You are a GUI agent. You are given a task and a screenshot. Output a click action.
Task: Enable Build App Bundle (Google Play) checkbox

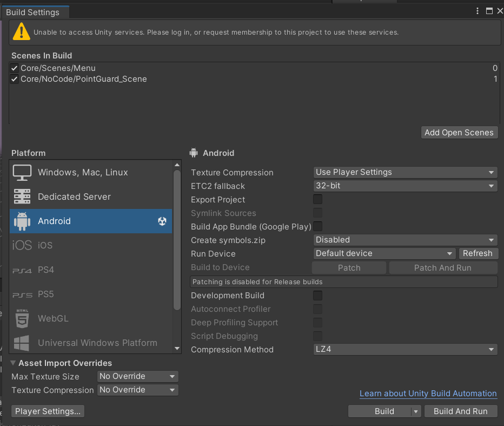click(x=318, y=226)
